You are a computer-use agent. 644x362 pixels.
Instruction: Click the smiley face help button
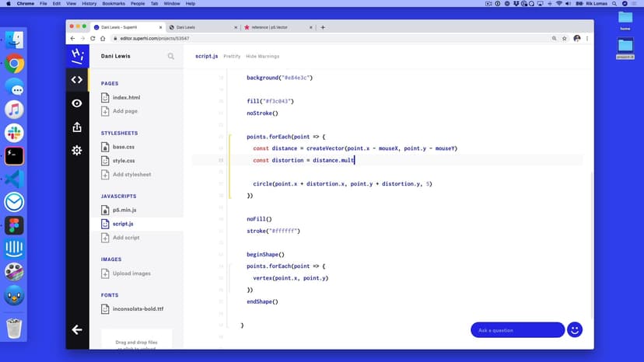(575, 329)
